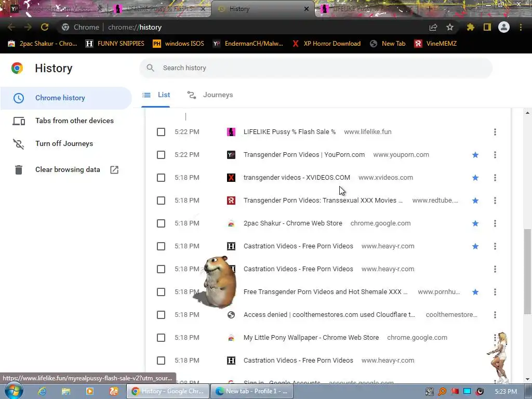This screenshot has height=399, width=532.
Task: Click the magnifier icon in Search history
Action: pyautogui.click(x=150, y=68)
